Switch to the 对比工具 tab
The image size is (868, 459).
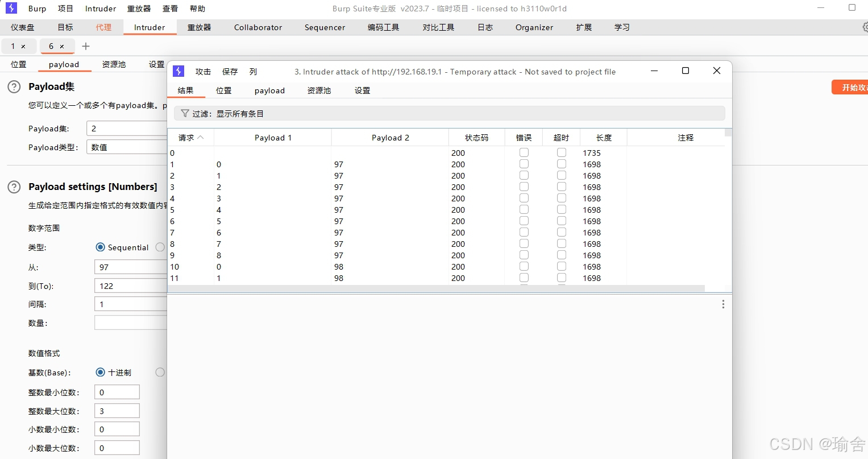[438, 27]
